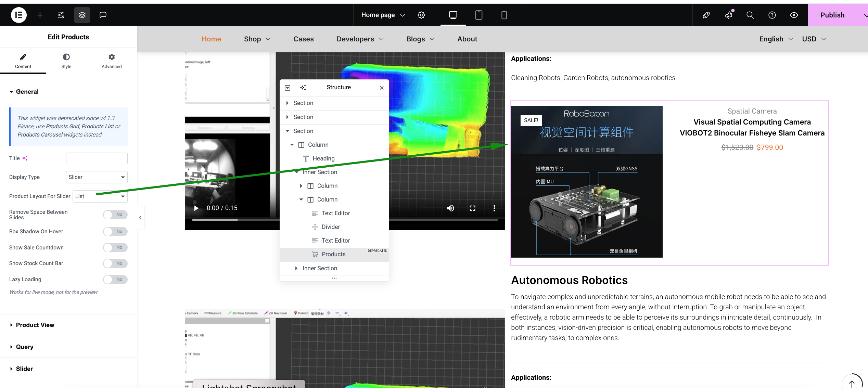Click the scroll to top arrow

(x=852, y=384)
